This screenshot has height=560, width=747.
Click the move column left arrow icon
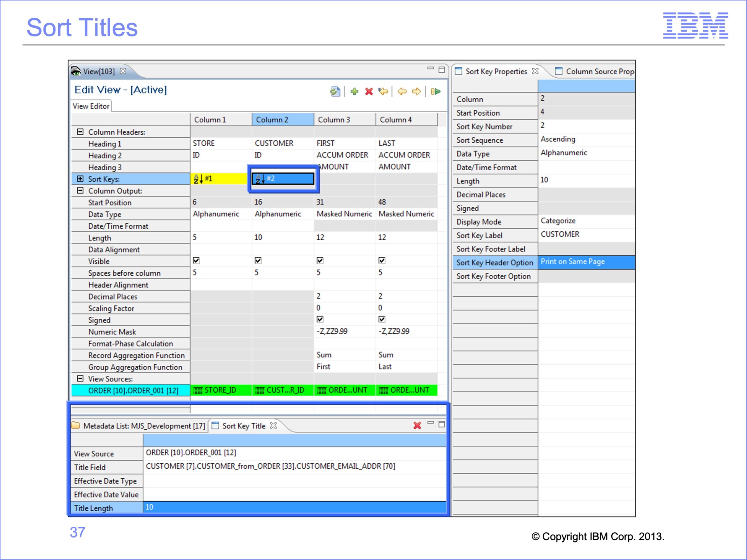pos(402,91)
